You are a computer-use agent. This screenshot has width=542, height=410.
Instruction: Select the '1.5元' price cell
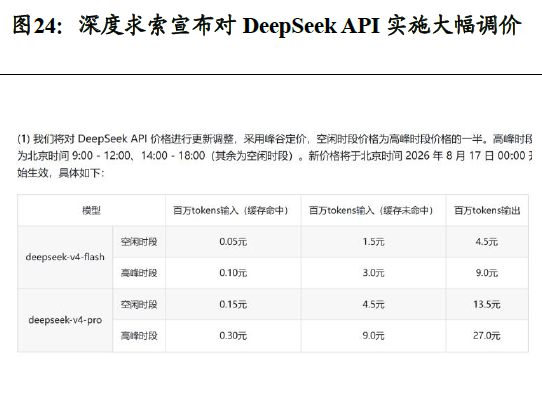[x=373, y=242]
